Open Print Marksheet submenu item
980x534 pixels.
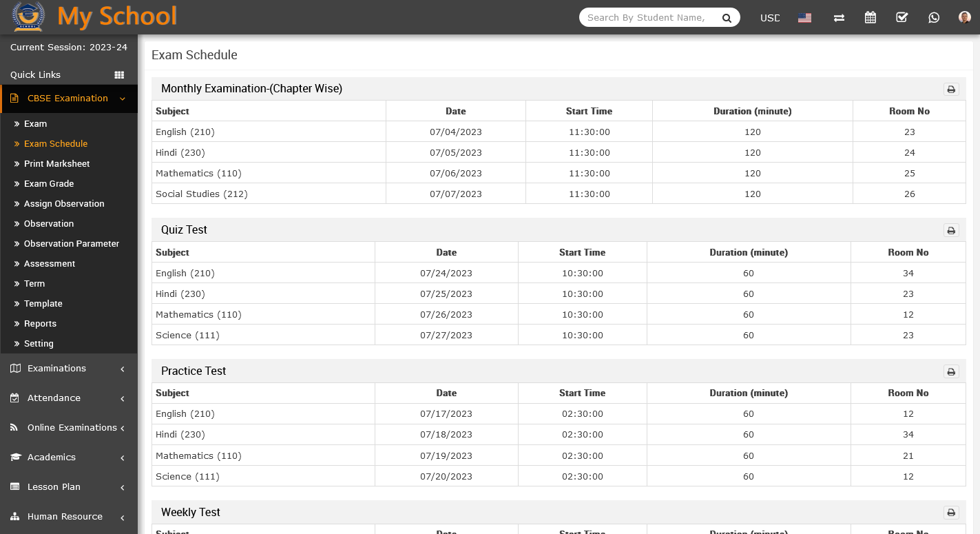pyautogui.click(x=56, y=164)
